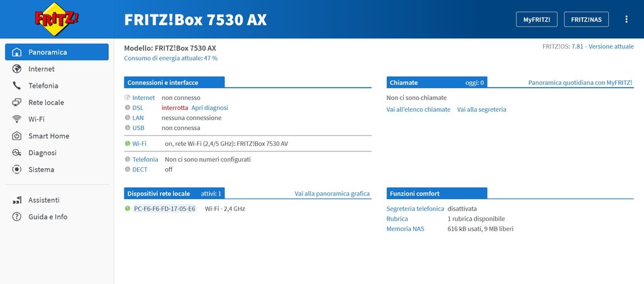The height and width of the screenshot is (284, 644).
Task: Open the Smart Home sidebar menu
Action: pyautogui.click(x=57, y=136)
